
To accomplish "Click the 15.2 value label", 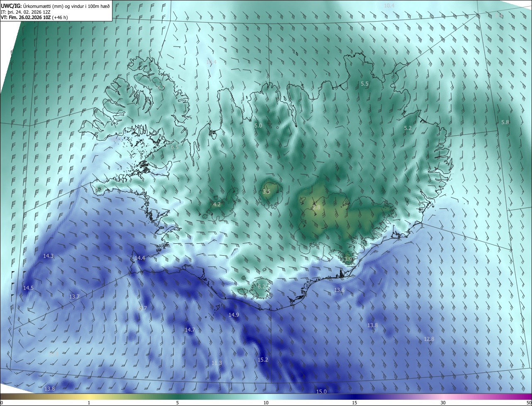I will [263, 360].
